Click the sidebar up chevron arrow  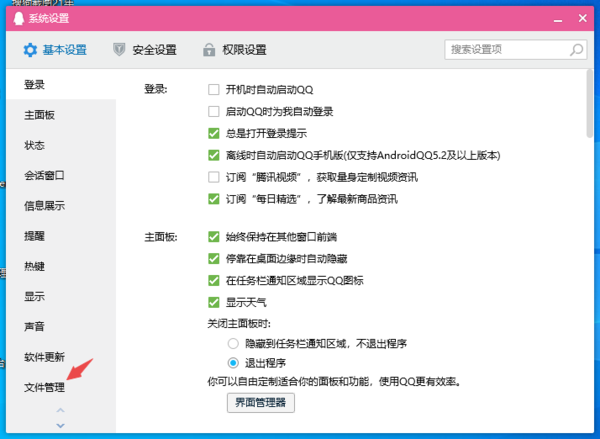[60, 410]
